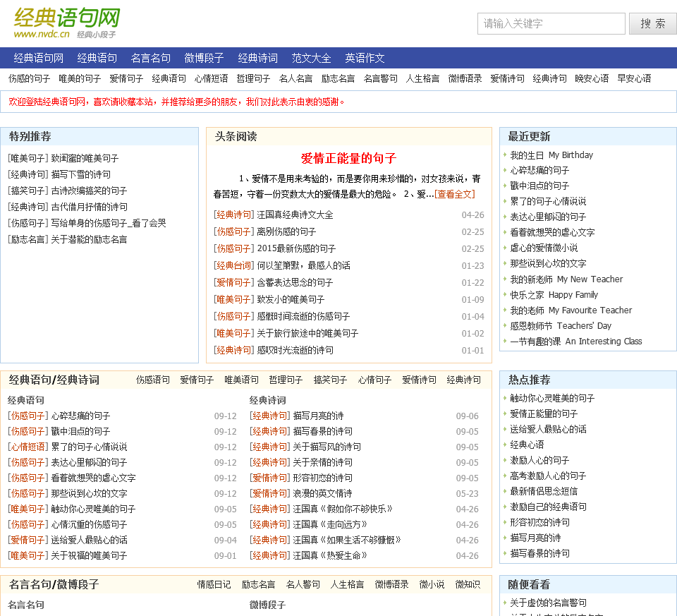Screen dimensions: 677x616
Task: Open 我的新老师 My New Teacher
Action: [x=566, y=279]
